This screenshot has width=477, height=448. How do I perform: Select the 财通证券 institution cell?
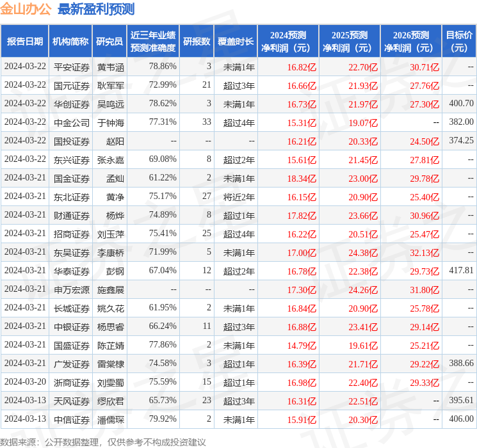pos(72,215)
